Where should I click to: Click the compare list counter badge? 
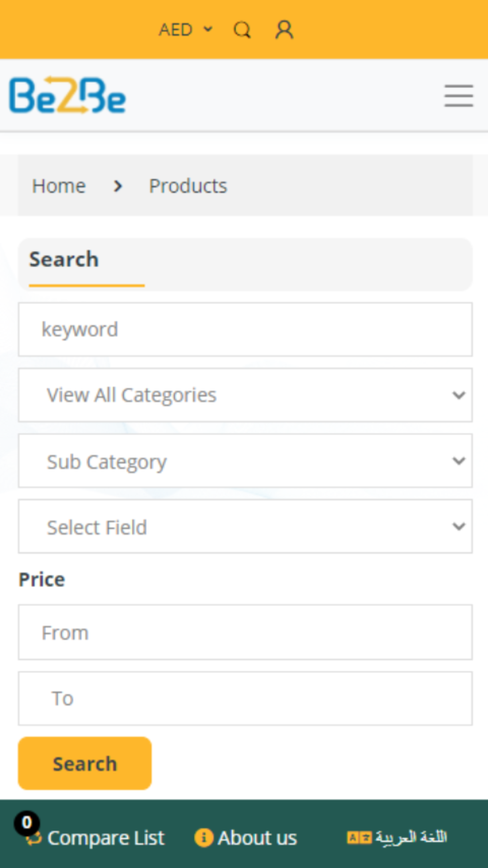(27, 823)
